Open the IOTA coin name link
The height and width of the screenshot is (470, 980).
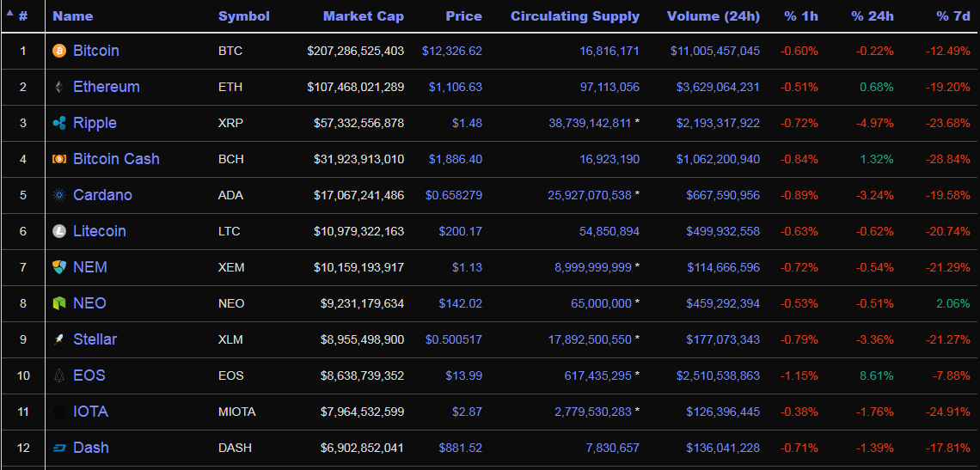[90, 412]
